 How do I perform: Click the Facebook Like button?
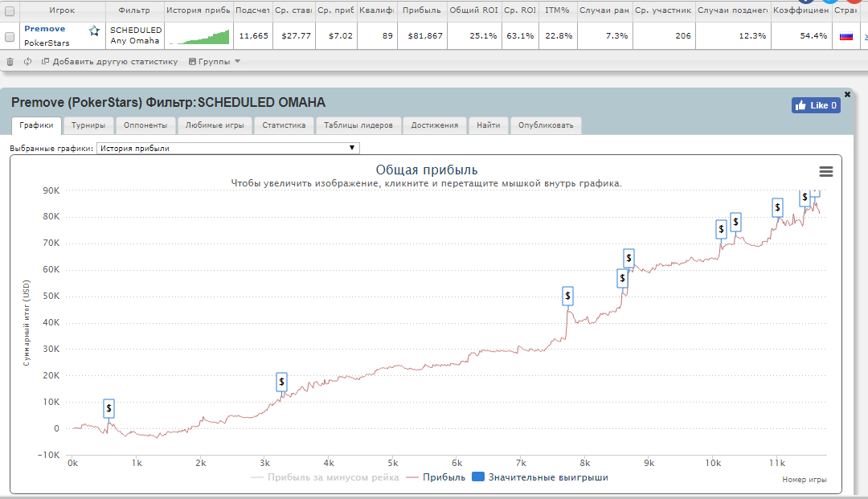click(816, 105)
